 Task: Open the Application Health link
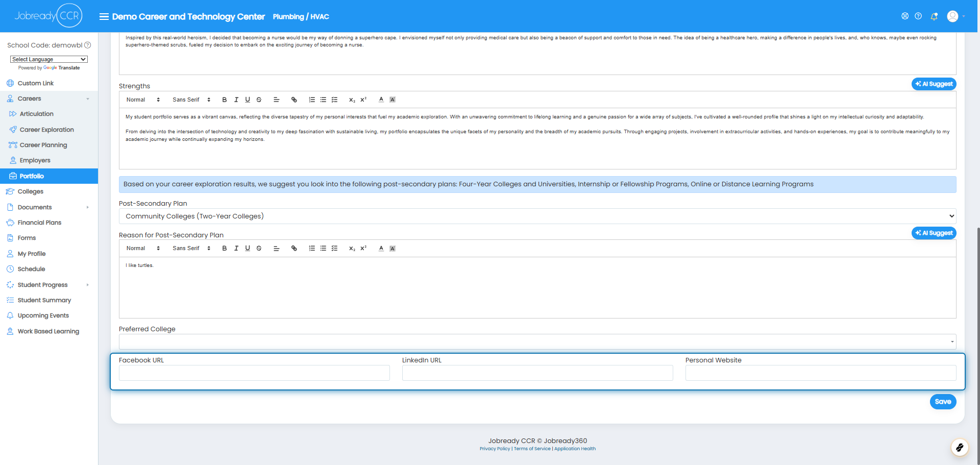[575, 449]
